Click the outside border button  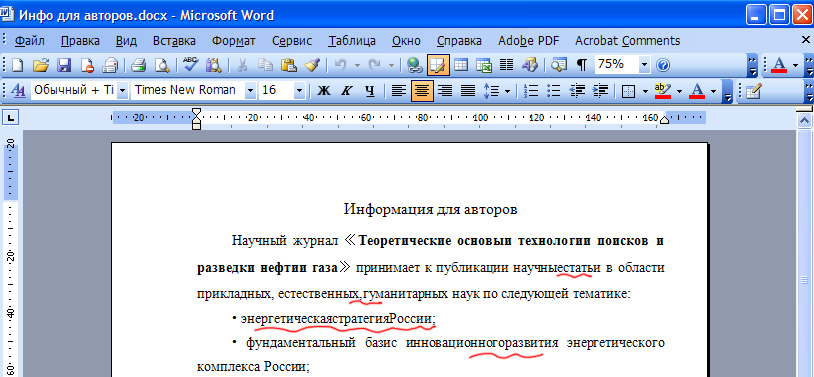click(x=629, y=91)
